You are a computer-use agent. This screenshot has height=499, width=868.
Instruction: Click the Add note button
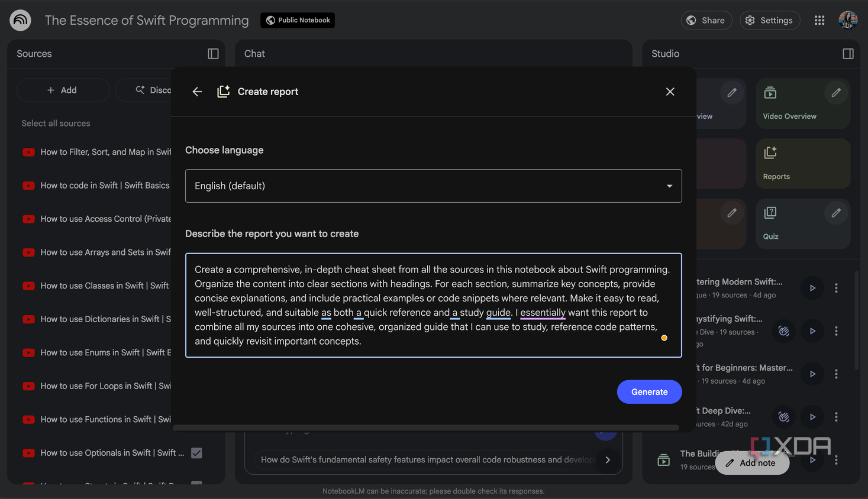(751, 463)
